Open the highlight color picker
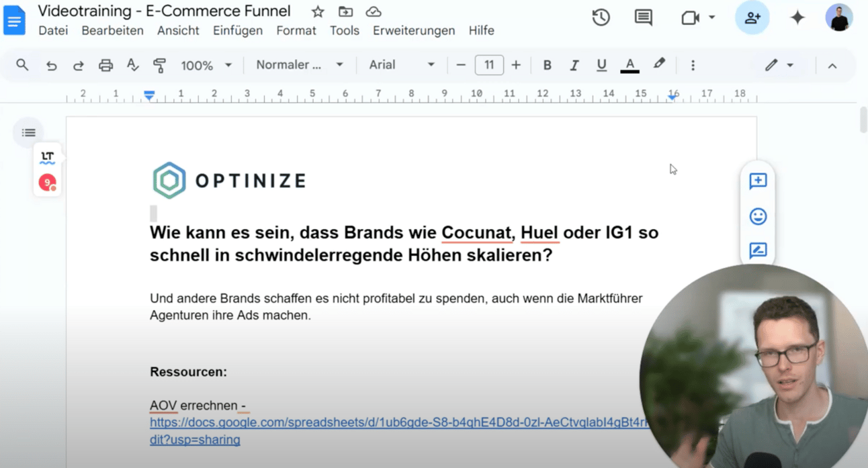 coord(659,65)
